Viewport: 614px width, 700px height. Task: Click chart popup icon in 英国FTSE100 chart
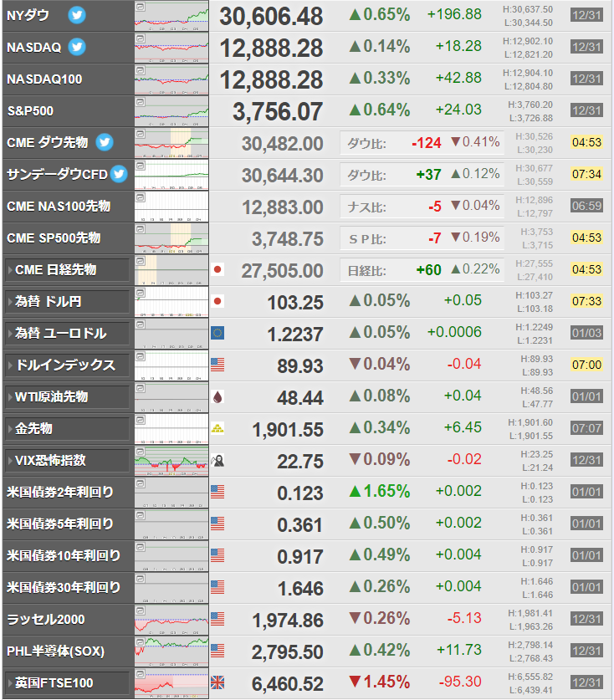click(x=141, y=674)
